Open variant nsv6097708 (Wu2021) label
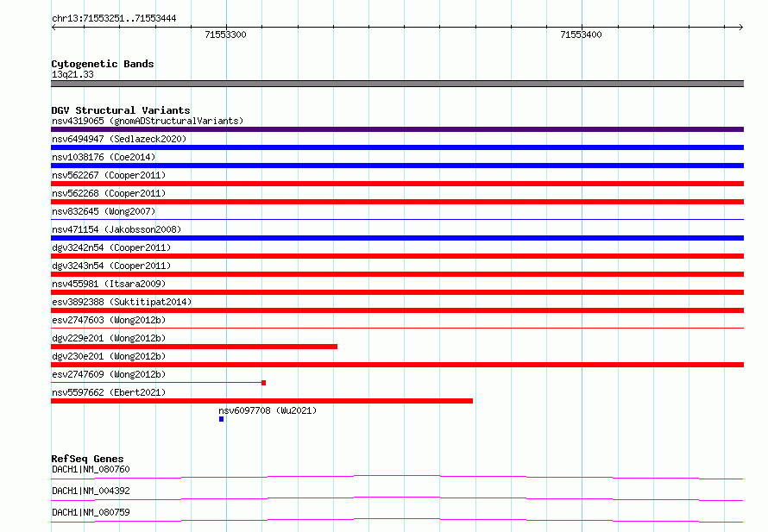Screen dimensions: 768x532 pyautogui.click(x=268, y=410)
